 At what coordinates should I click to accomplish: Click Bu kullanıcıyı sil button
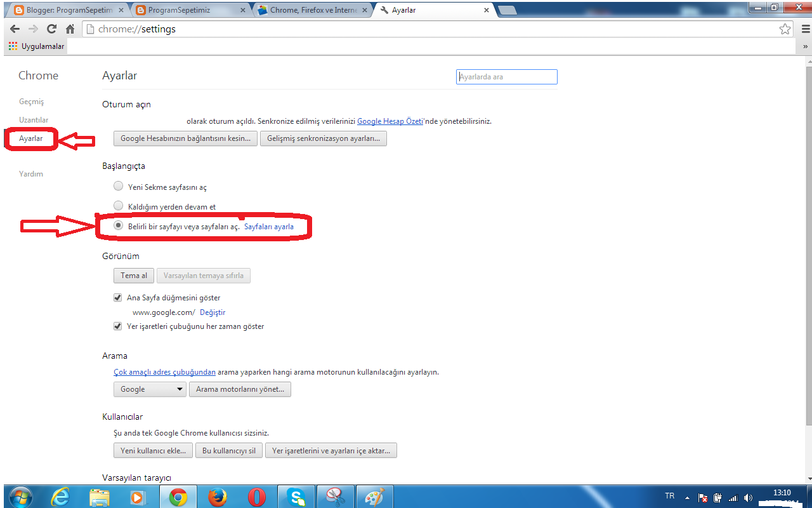(x=229, y=451)
